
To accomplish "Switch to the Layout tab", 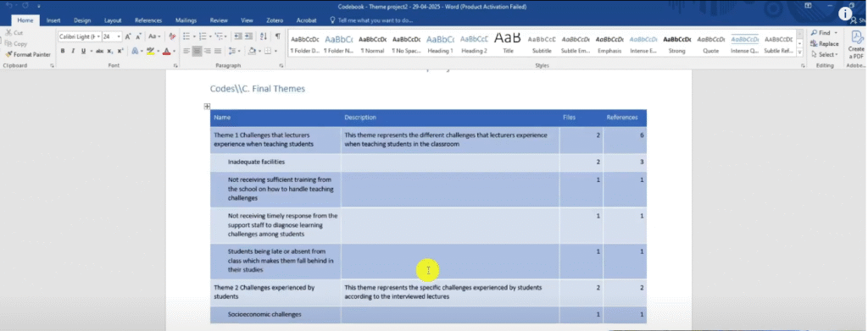I will point(113,20).
